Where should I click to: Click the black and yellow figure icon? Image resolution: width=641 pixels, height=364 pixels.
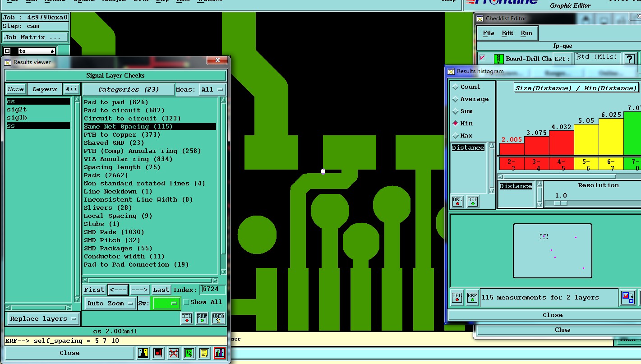click(x=143, y=353)
